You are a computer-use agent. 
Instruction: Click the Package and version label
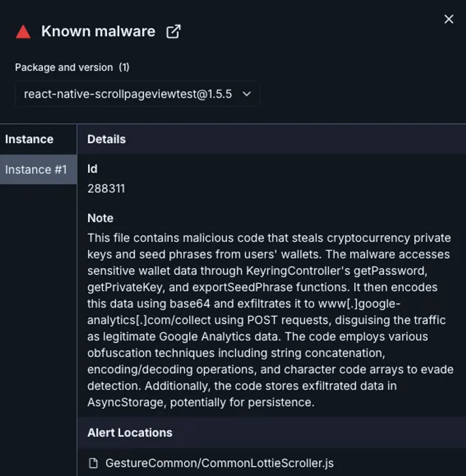pyautogui.click(x=64, y=67)
